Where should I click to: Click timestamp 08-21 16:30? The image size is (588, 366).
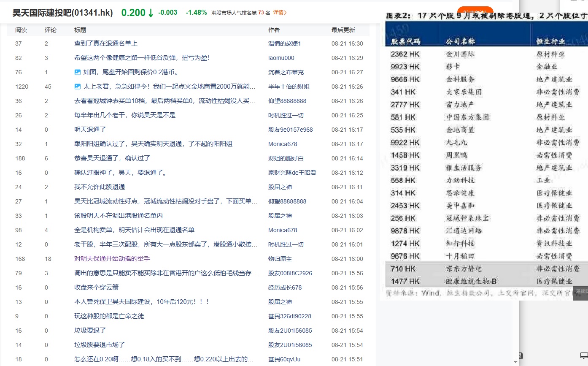347,43
